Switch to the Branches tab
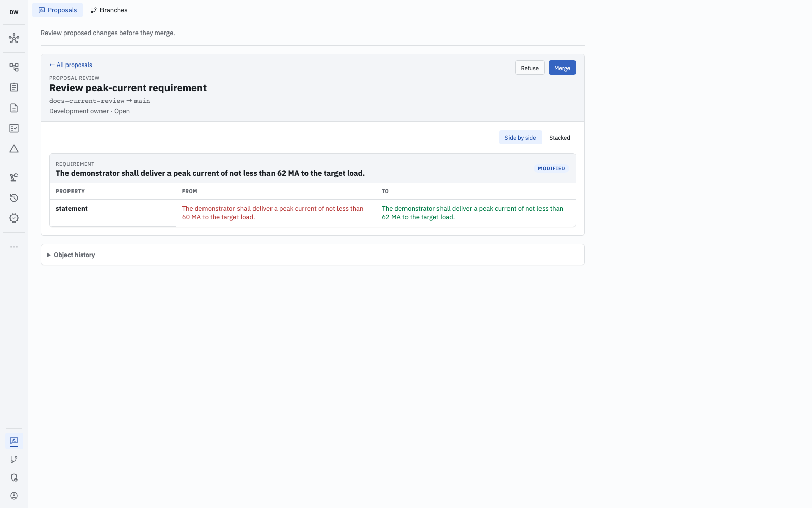The width and height of the screenshot is (812, 508). point(109,10)
